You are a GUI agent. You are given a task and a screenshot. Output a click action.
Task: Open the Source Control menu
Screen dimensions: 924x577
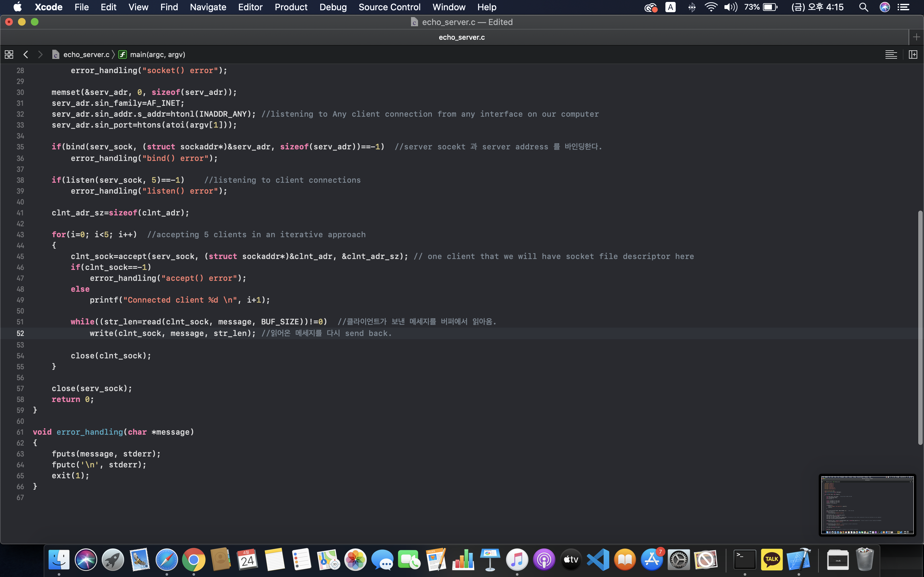pyautogui.click(x=389, y=7)
